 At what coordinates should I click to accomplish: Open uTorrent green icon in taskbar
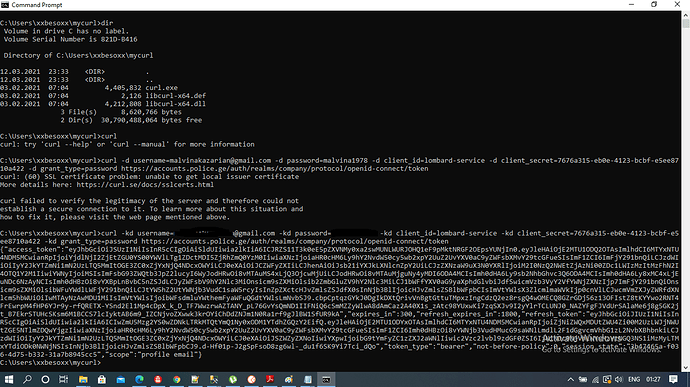233,380
